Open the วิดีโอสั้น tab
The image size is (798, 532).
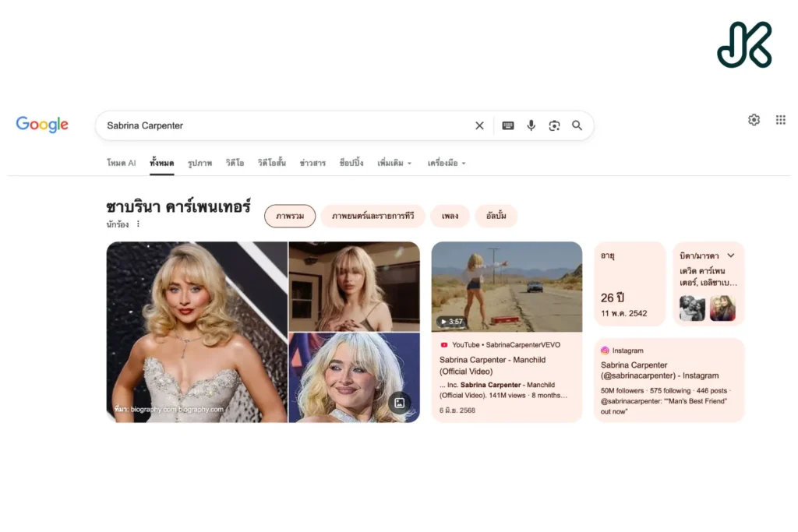click(x=271, y=164)
